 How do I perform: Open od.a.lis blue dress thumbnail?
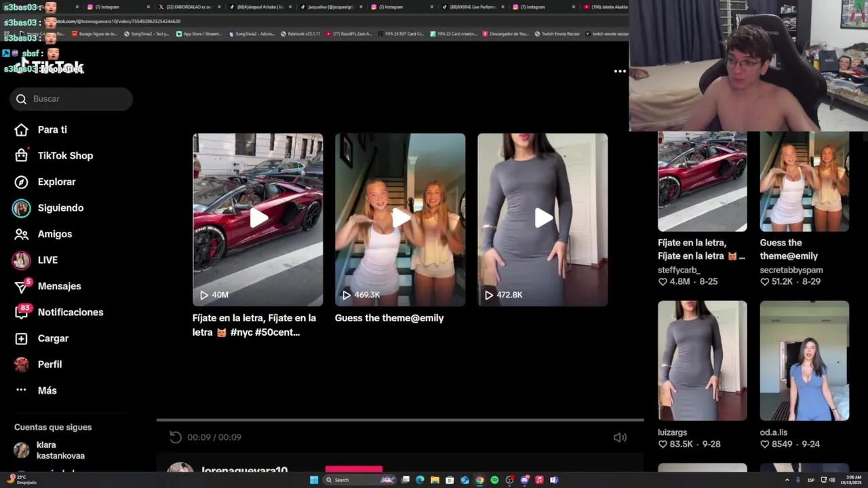point(804,361)
